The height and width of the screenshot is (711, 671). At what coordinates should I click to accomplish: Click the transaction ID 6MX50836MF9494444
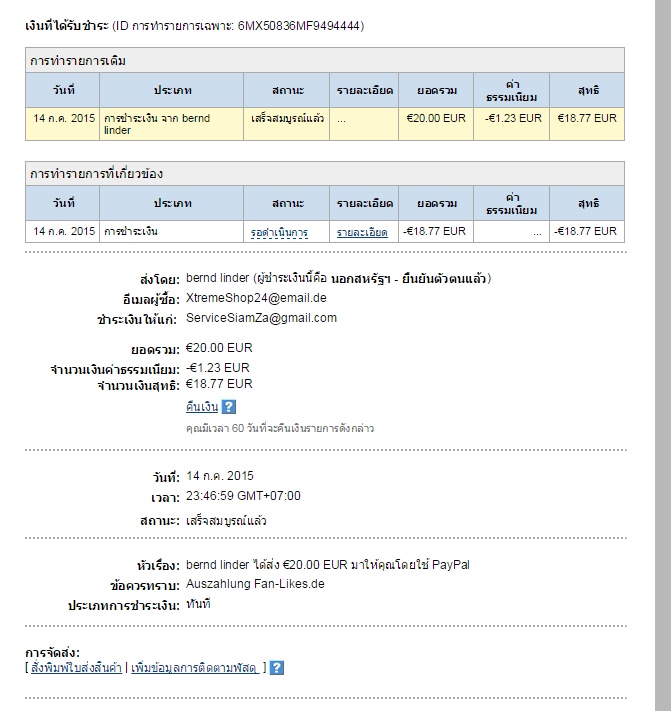298,25
